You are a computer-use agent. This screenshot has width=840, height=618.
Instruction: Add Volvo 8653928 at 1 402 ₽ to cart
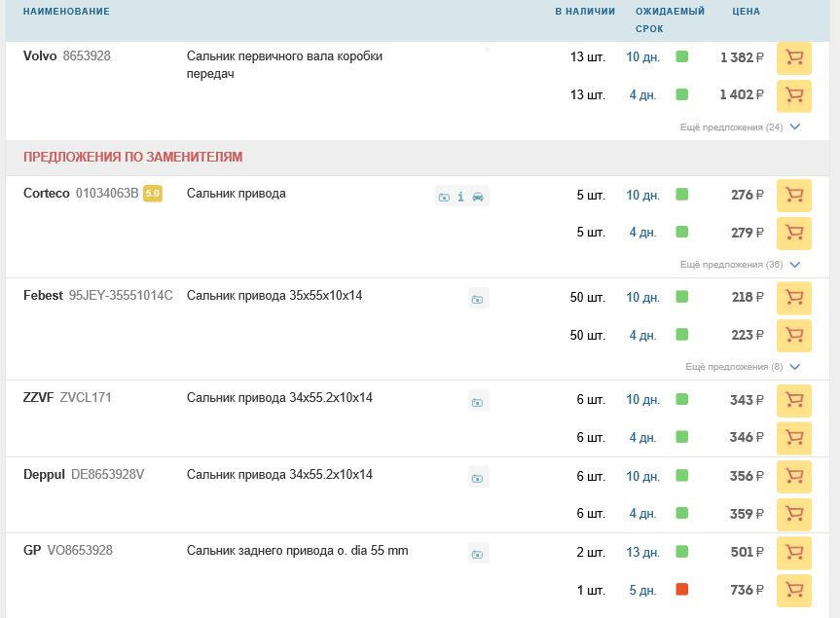pos(794,95)
